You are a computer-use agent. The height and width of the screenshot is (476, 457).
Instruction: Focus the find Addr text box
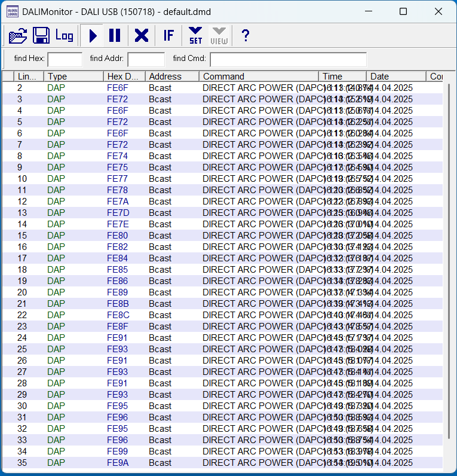tap(146, 59)
